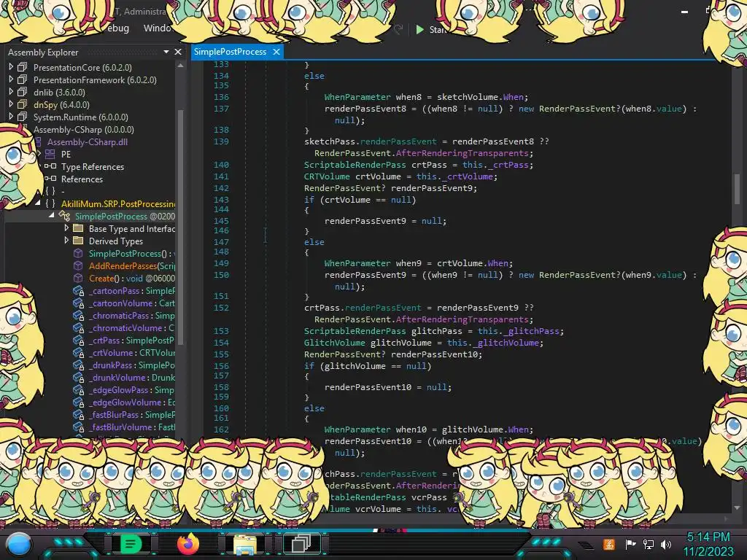The height and width of the screenshot is (560, 747).
Task: Click the Action Center flag tray icon
Action: pyautogui.click(x=630, y=544)
